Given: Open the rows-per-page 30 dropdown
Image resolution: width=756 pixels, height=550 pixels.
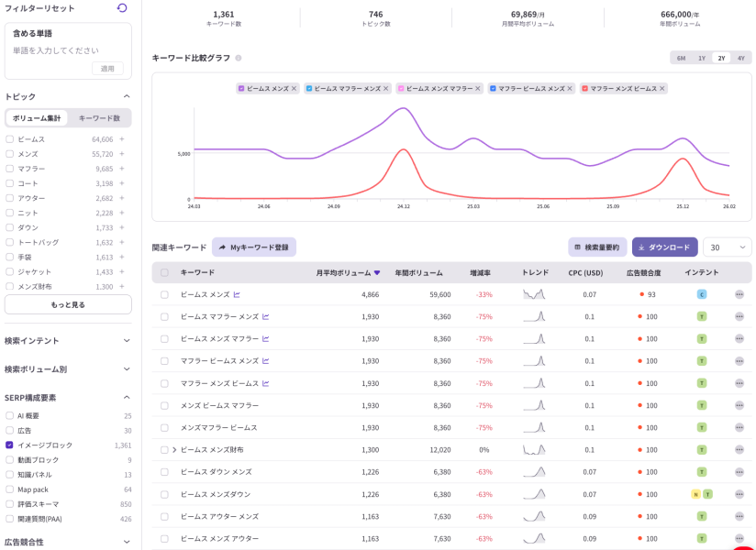Looking at the screenshot, I should (x=727, y=247).
